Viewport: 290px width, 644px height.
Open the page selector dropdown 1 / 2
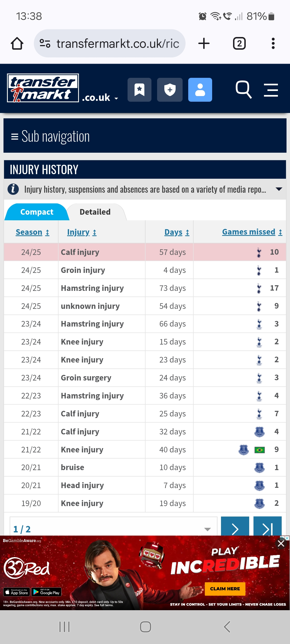pos(113,529)
